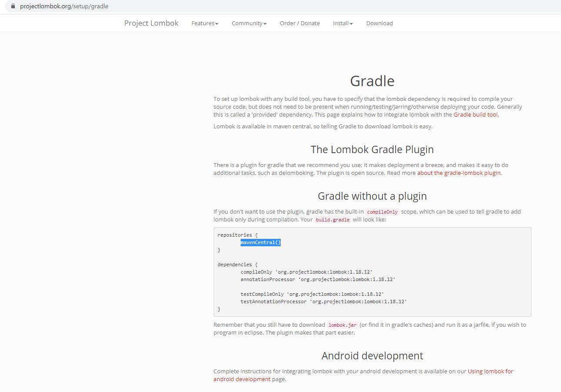The width and height of the screenshot is (561, 392).
Task: Expand the Features dropdown menu
Action: point(205,23)
